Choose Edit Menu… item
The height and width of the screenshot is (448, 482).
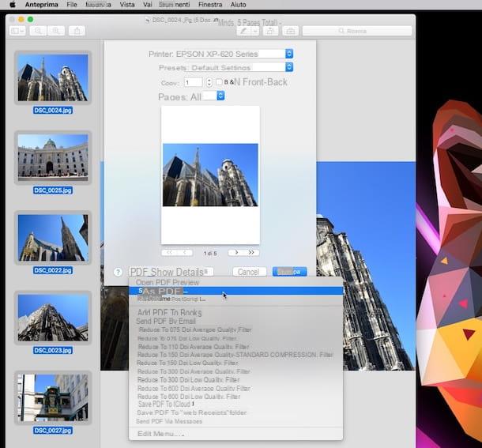coord(235,434)
